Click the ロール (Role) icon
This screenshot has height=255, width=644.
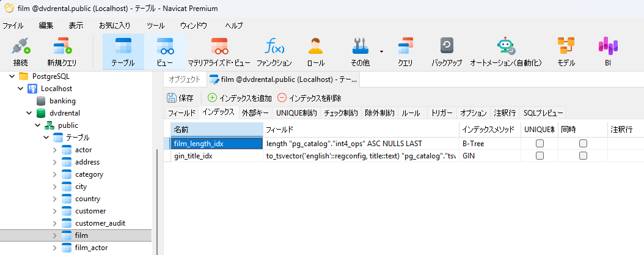[x=315, y=46]
